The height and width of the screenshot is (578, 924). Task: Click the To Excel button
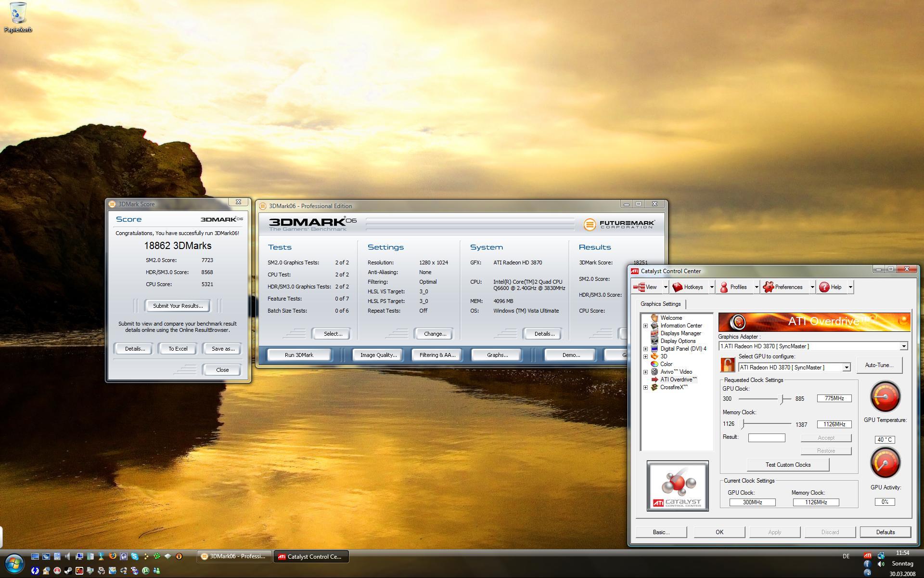point(178,349)
